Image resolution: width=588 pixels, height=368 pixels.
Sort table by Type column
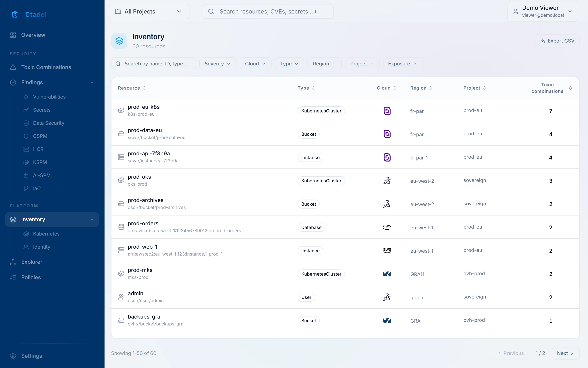pyautogui.click(x=306, y=88)
